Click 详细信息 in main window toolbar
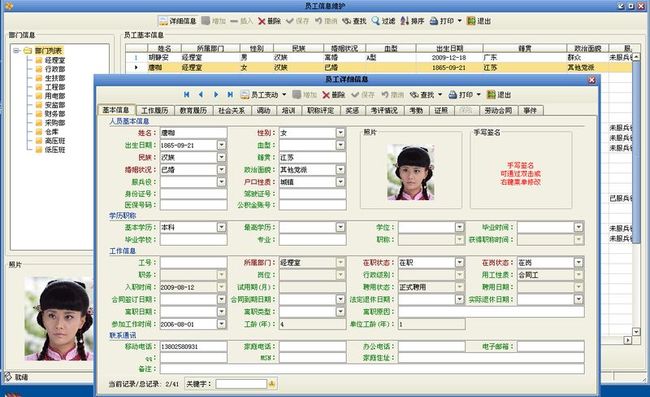 pyautogui.click(x=177, y=21)
